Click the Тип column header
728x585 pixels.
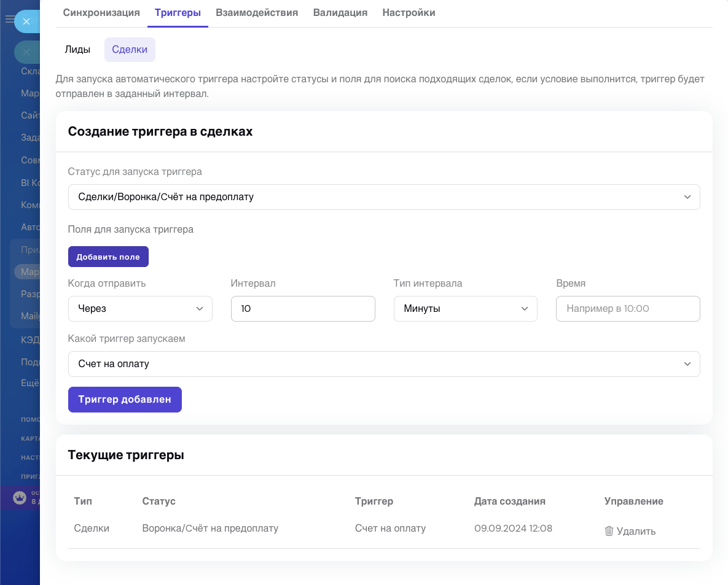[x=83, y=501]
